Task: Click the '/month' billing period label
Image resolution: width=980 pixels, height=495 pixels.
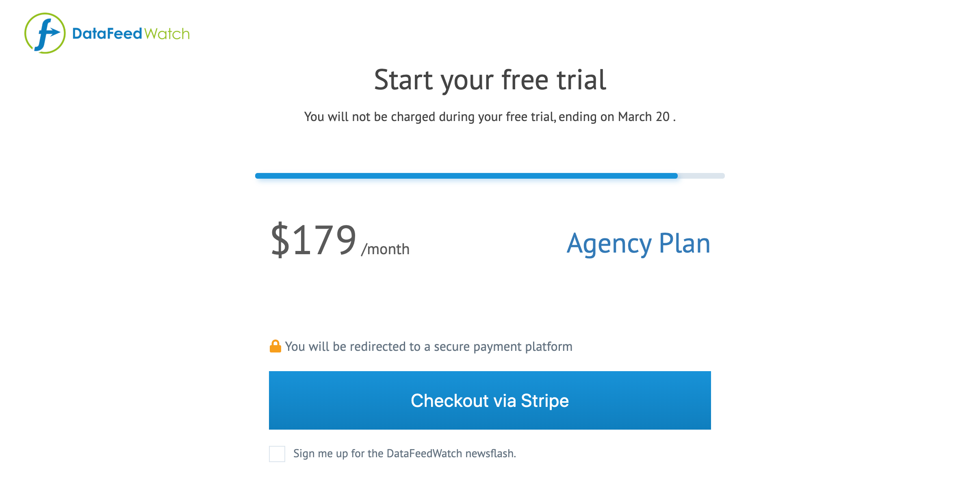Action: coord(385,249)
